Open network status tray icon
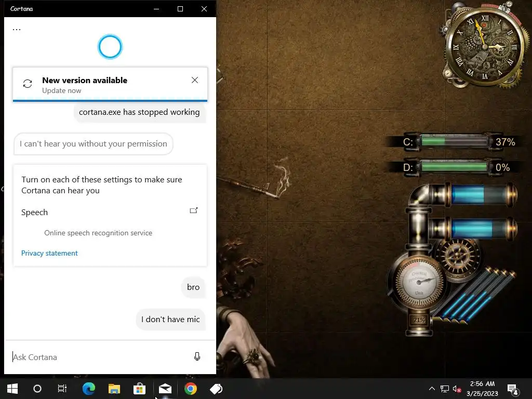This screenshot has height=399, width=532. pos(445,389)
